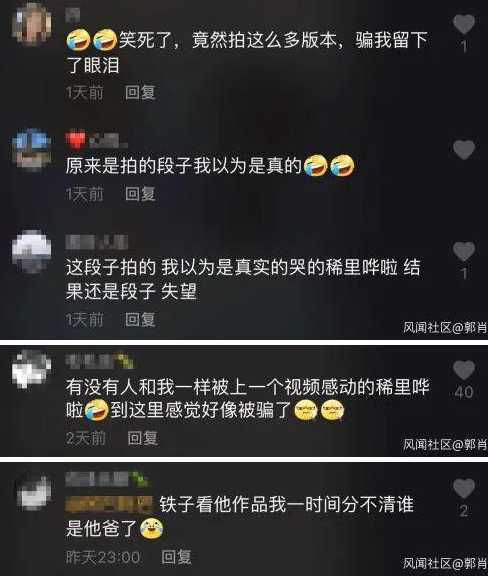Reply to 原来是拍的段子 comment

click(x=140, y=194)
